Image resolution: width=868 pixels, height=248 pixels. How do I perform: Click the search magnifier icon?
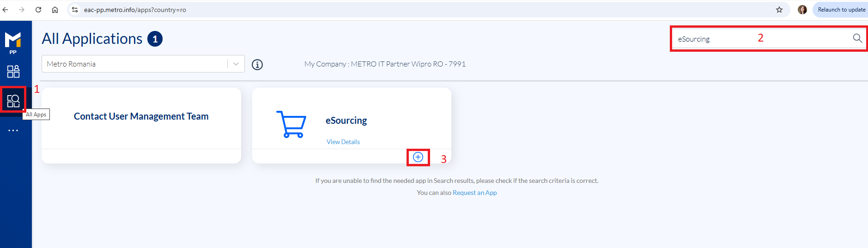857,38
